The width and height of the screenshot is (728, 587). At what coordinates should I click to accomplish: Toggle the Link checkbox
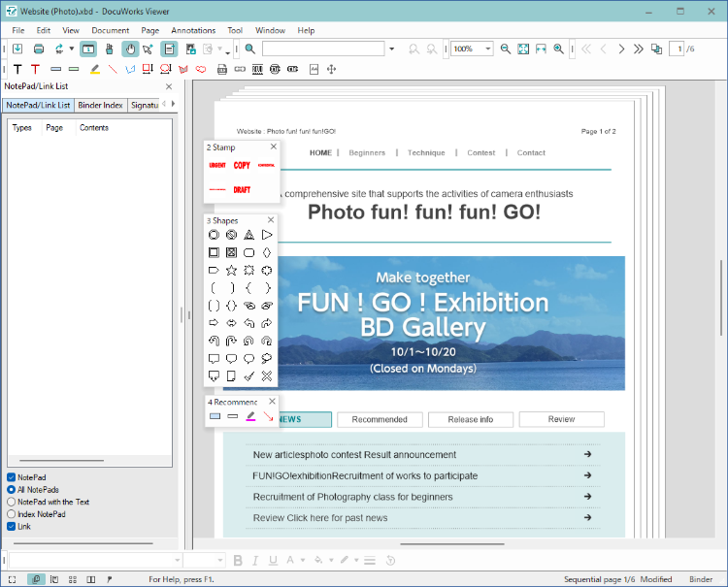[11, 526]
